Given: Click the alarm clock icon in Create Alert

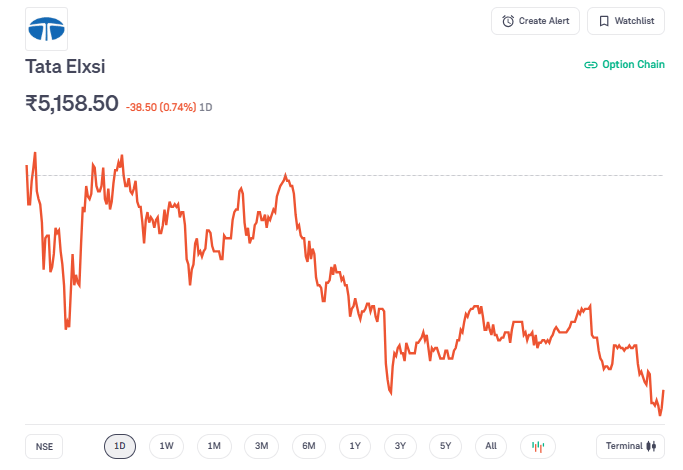Looking at the screenshot, I should tap(508, 21).
